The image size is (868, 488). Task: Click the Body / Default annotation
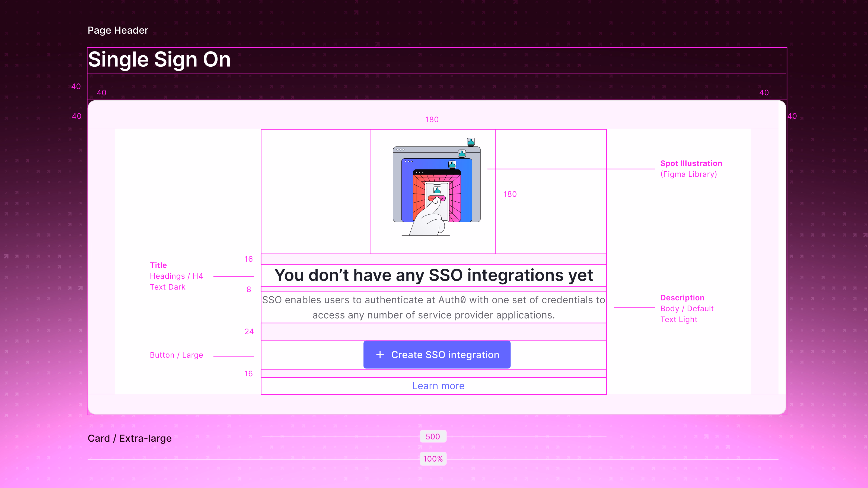point(687,309)
